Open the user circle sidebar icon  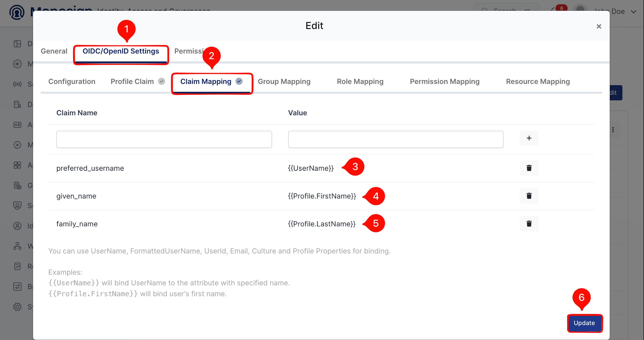coord(17,226)
